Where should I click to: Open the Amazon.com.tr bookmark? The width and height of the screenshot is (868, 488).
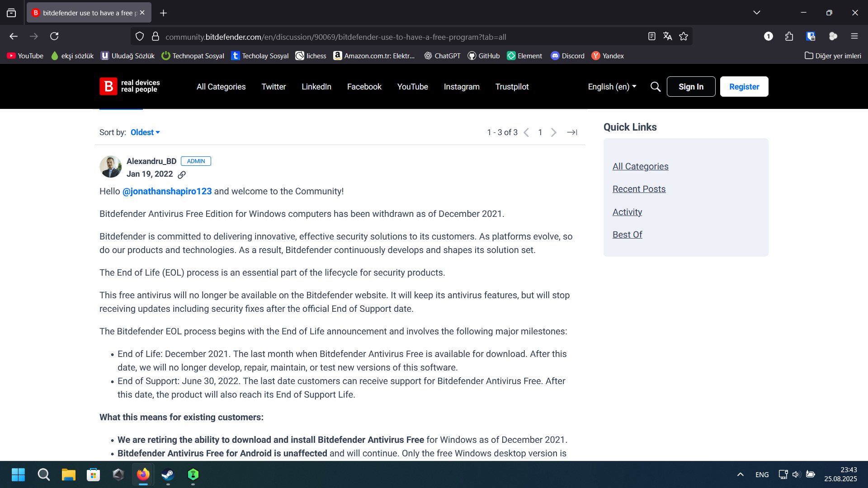[374, 56]
